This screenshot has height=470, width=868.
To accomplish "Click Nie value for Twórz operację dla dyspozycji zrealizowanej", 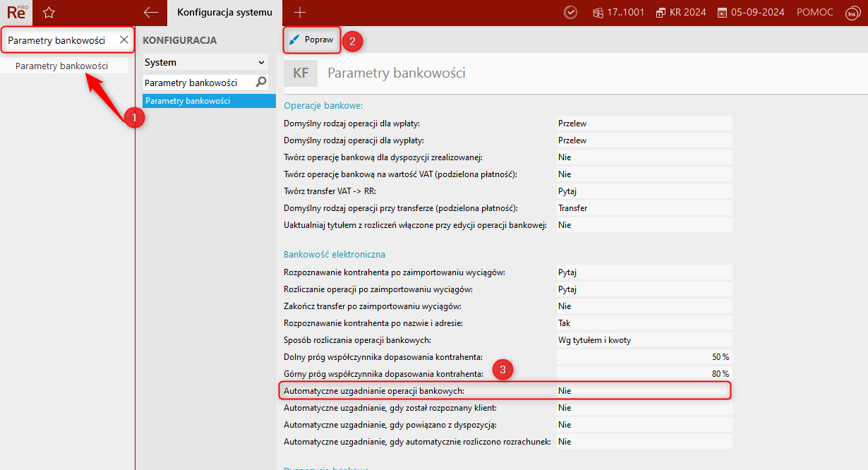I will pos(644,157).
